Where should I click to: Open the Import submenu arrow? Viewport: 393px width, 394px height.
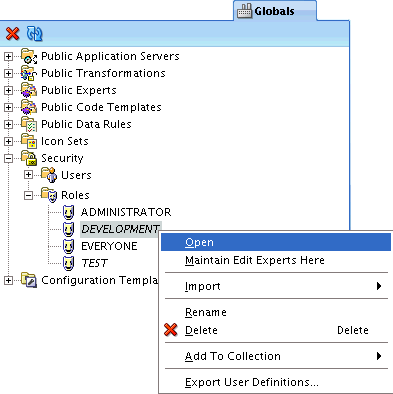379,286
